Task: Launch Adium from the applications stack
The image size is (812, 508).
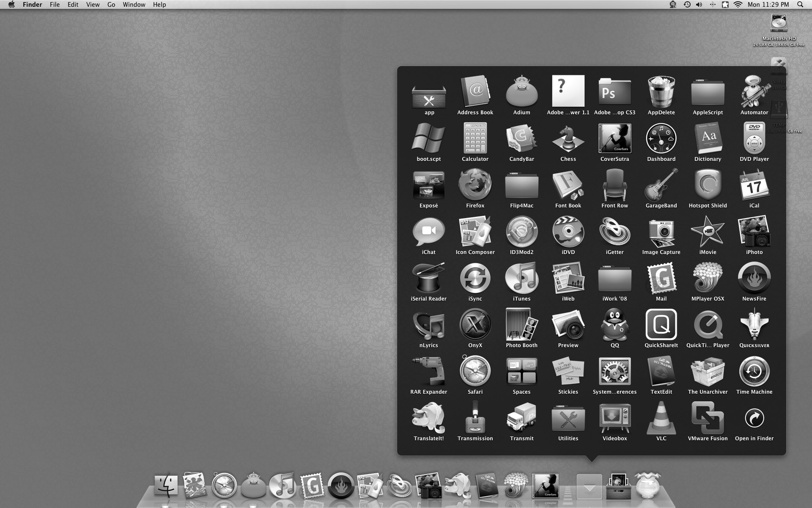Action: [521, 91]
